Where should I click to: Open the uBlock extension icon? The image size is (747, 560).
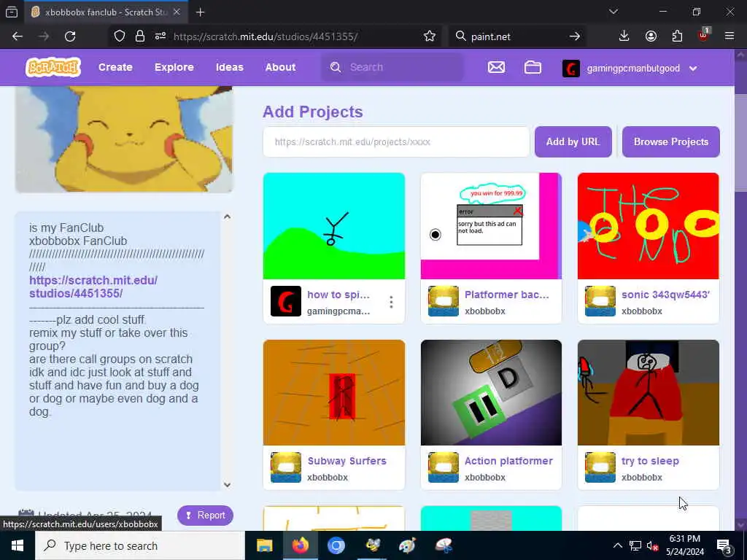704,35
